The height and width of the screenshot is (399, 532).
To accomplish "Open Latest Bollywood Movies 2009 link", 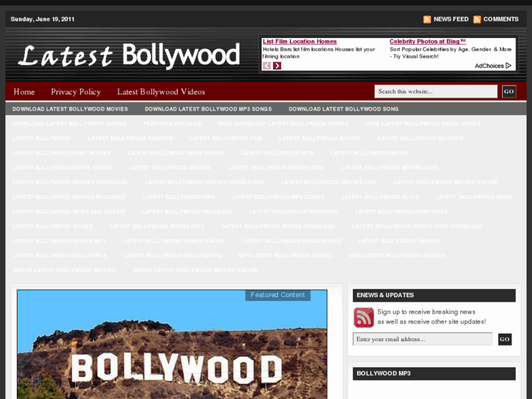I will point(276,168).
